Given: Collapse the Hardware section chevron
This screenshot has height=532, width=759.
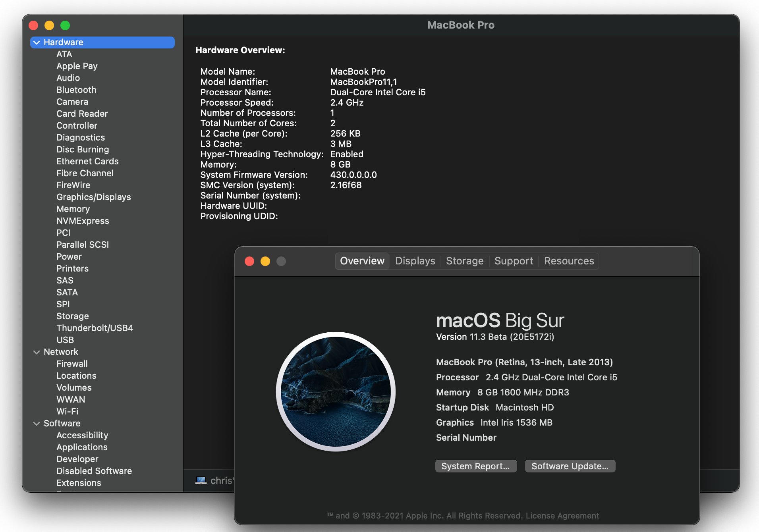Looking at the screenshot, I should click(x=37, y=42).
